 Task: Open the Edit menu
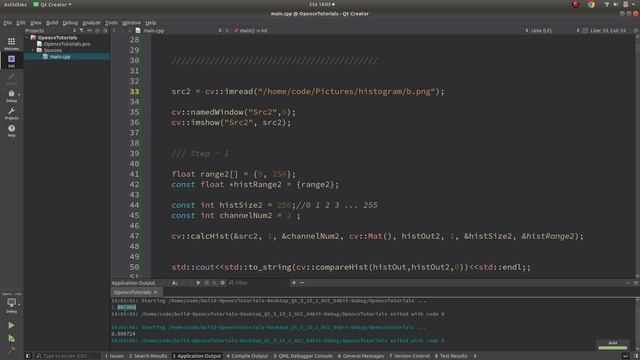click(21, 23)
